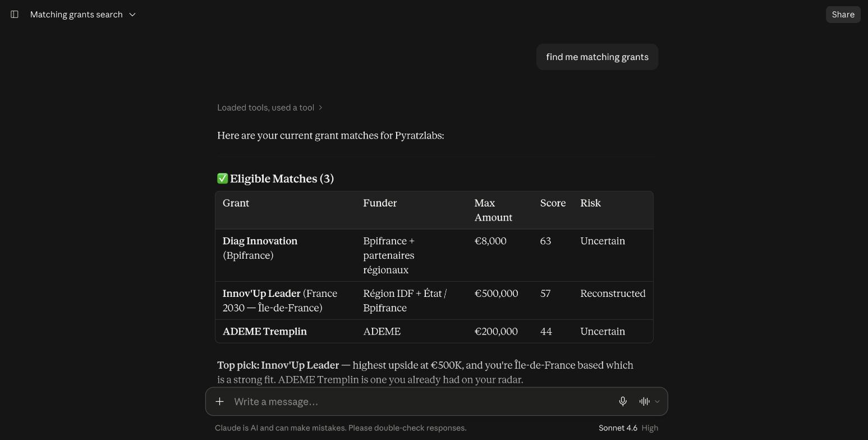
Task: Click the Share button
Action: pos(843,15)
